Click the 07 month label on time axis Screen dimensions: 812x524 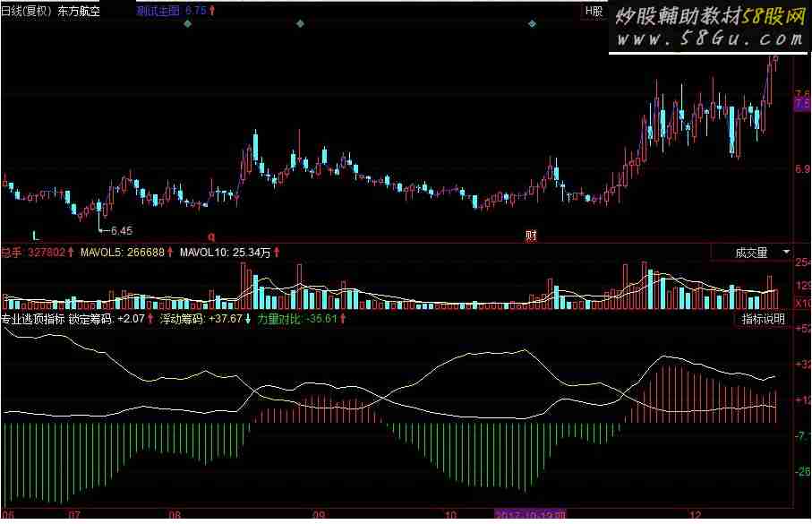(74, 515)
